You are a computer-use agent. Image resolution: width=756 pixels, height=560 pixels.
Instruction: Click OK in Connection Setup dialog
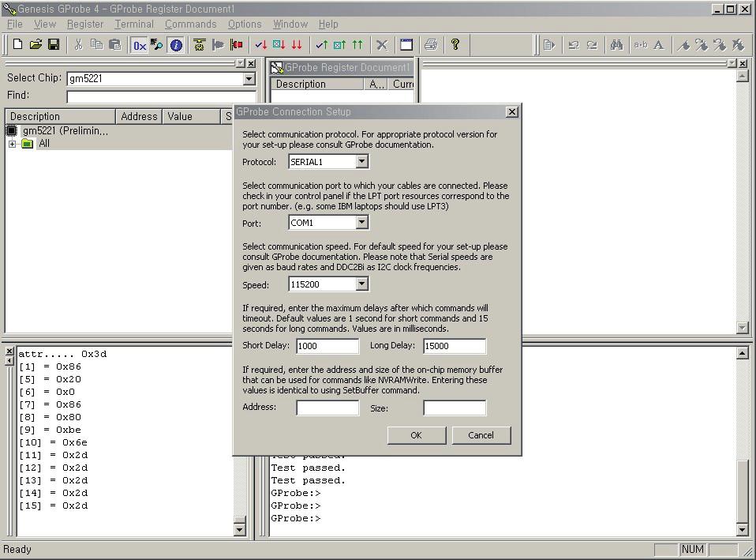tap(416, 435)
